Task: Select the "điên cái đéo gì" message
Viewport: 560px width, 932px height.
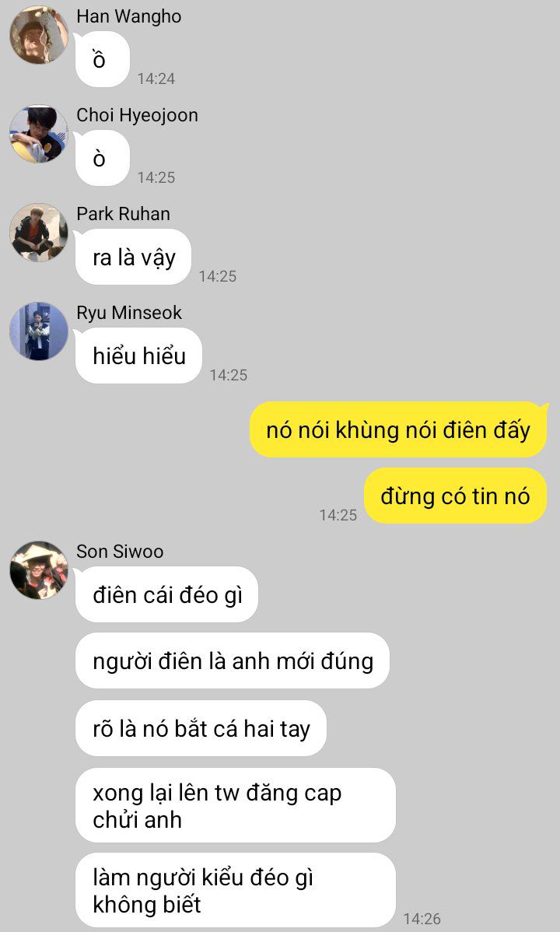Action: 166,594
